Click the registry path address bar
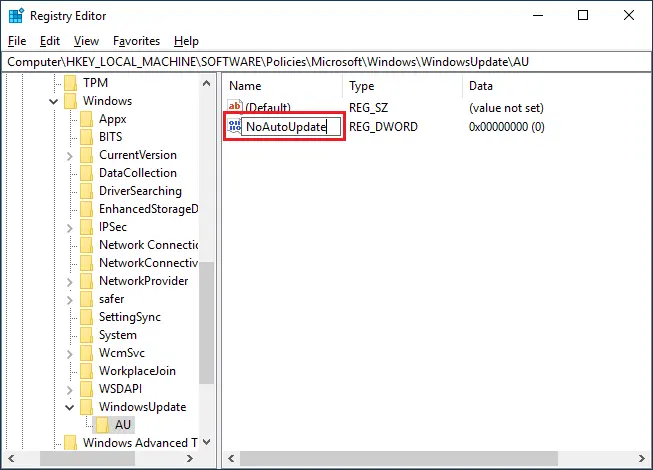 click(x=326, y=62)
